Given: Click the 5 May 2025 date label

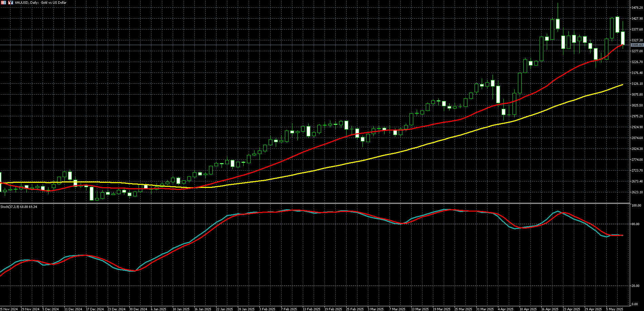Looking at the screenshot, I should [x=614, y=309].
